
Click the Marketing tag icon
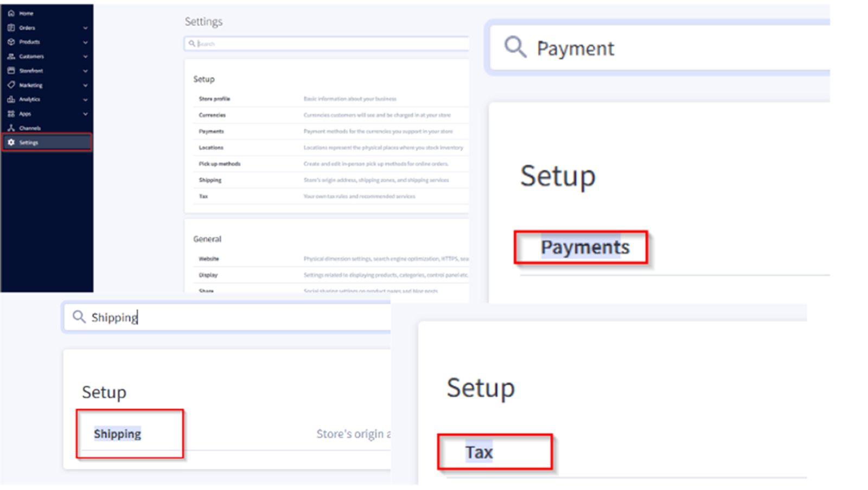(11, 85)
